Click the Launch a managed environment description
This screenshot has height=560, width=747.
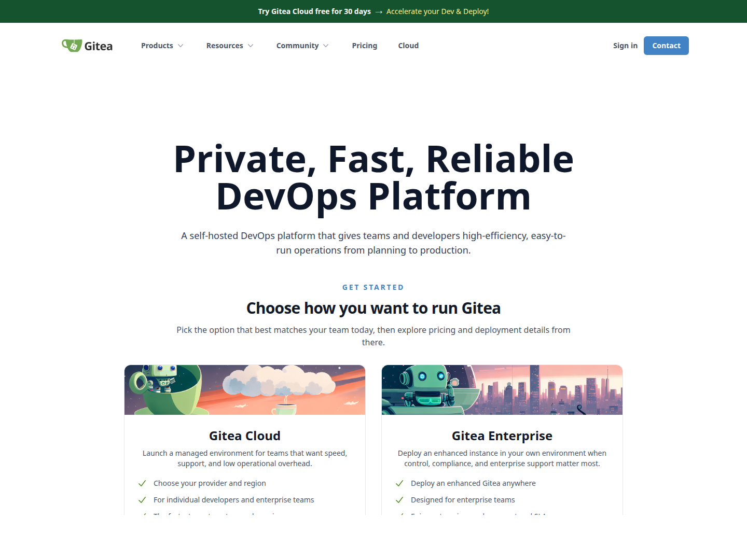[245, 458]
